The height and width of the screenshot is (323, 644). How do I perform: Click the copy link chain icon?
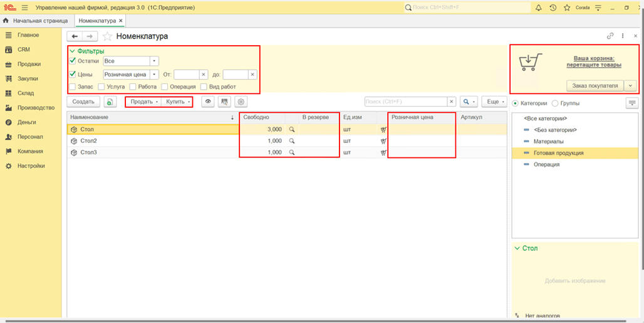coord(611,36)
